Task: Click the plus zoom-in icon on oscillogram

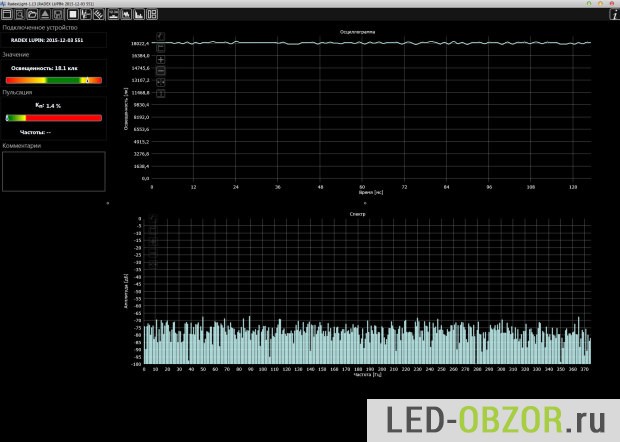Action: coord(161,60)
